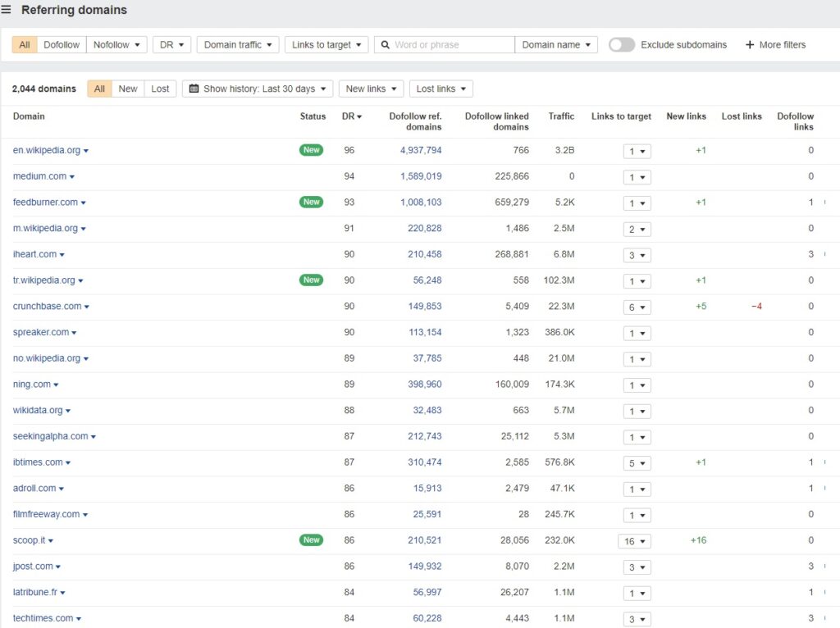Expand links to target for m.wikipedia.org

coord(637,229)
